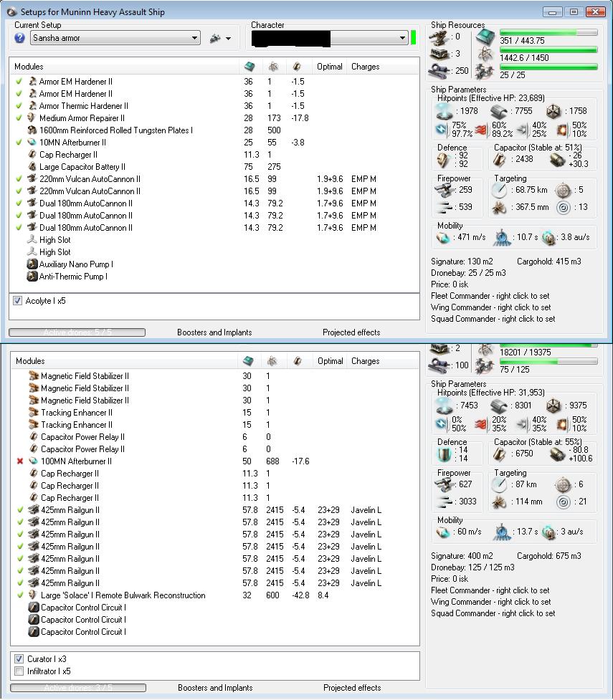Click EM resistance icon showing 75% and 97.7%
Image resolution: width=613 pixels, height=700 pixels.
[x=442, y=130]
